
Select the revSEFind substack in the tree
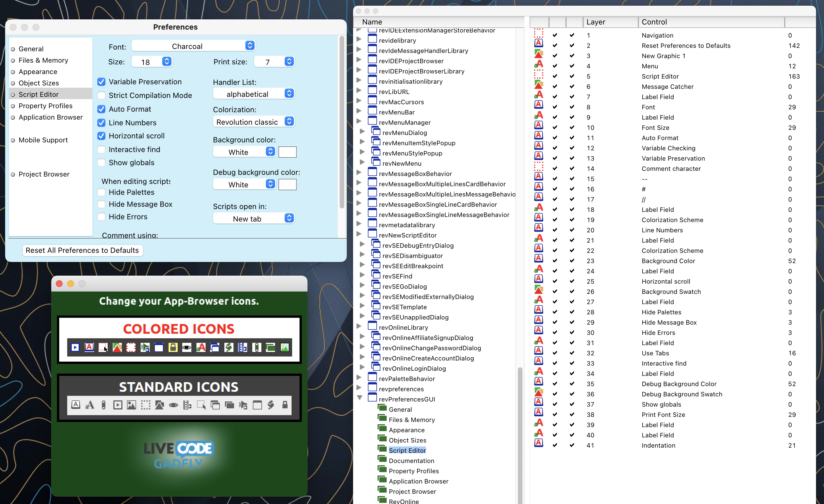(397, 276)
